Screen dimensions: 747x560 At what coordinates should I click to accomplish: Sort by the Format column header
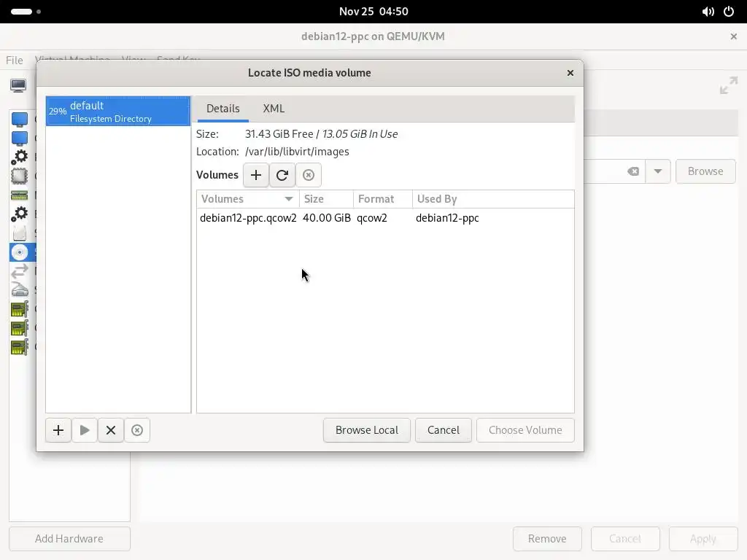click(382, 199)
